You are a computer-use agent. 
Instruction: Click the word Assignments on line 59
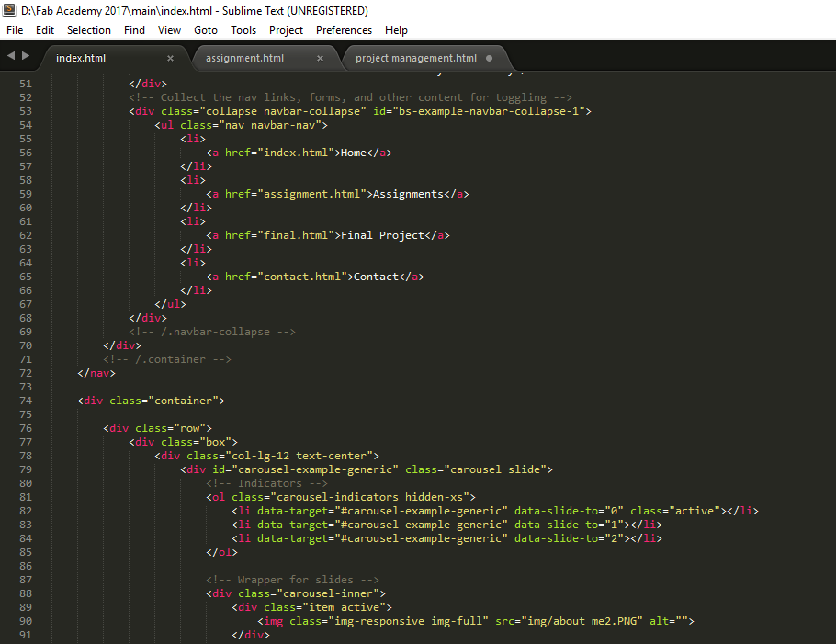coord(409,194)
